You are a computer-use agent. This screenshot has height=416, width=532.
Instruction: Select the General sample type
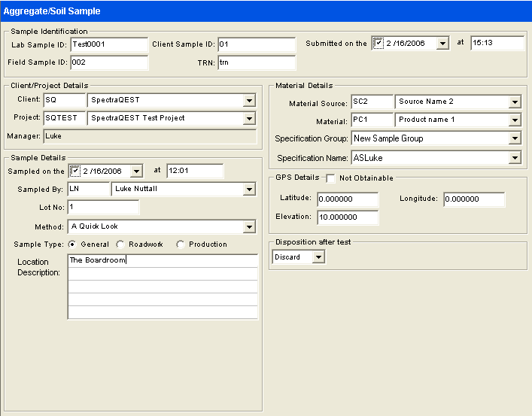(x=72, y=244)
